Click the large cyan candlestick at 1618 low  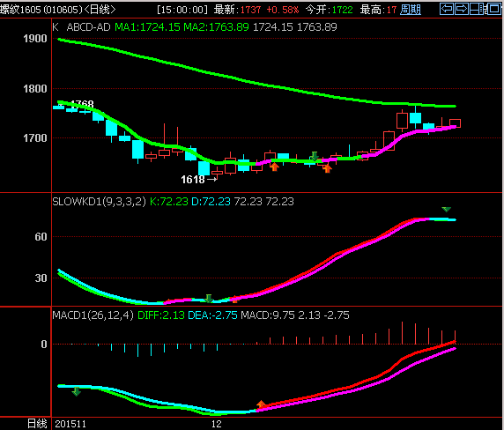(x=204, y=168)
